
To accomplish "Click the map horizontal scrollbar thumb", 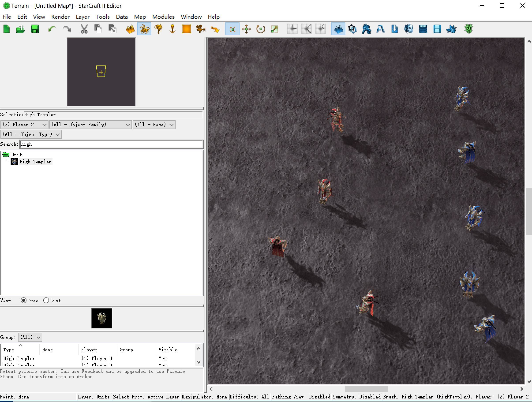I will coord(366,389).
